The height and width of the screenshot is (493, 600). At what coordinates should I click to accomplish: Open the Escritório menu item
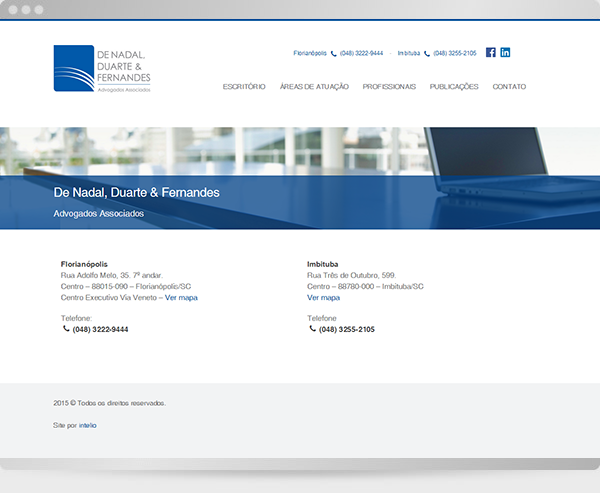point(244,87)
